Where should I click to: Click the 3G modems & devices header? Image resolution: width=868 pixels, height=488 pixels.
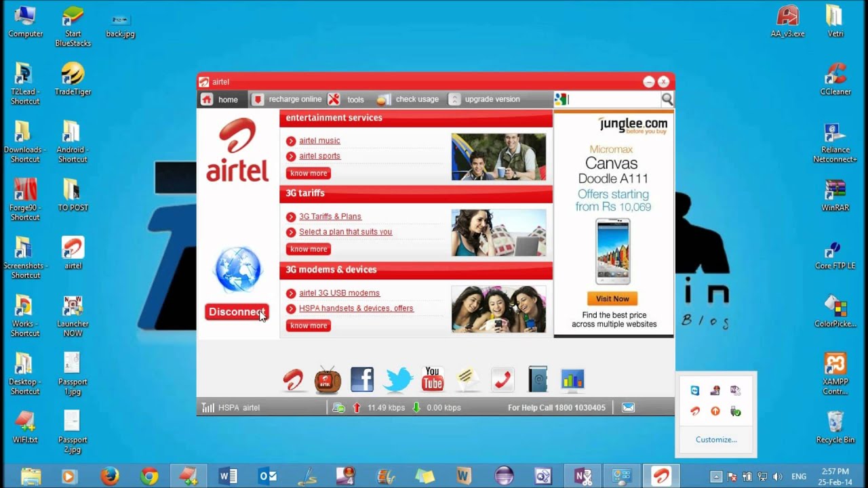tap(416, 270)
